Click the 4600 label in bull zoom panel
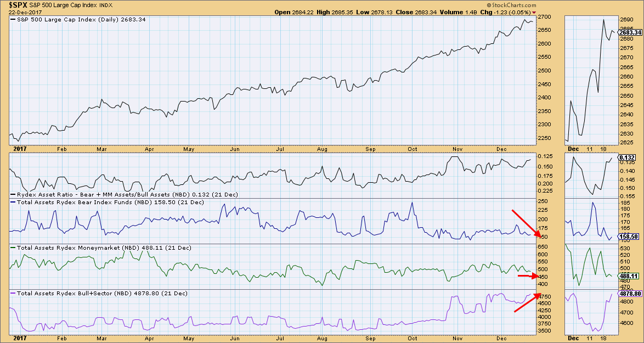 click(626, 323)
